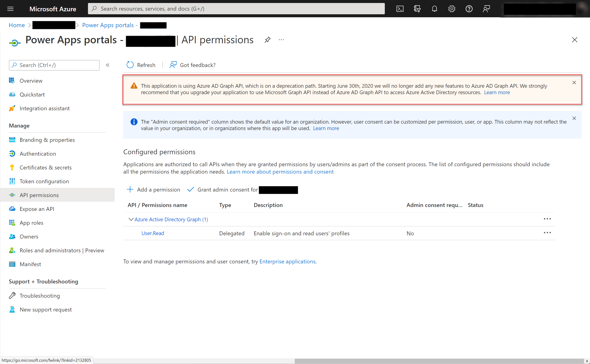Select Authentication in sidebar
The height and width of the screenshot is (364, 590).
pos(38,153)
